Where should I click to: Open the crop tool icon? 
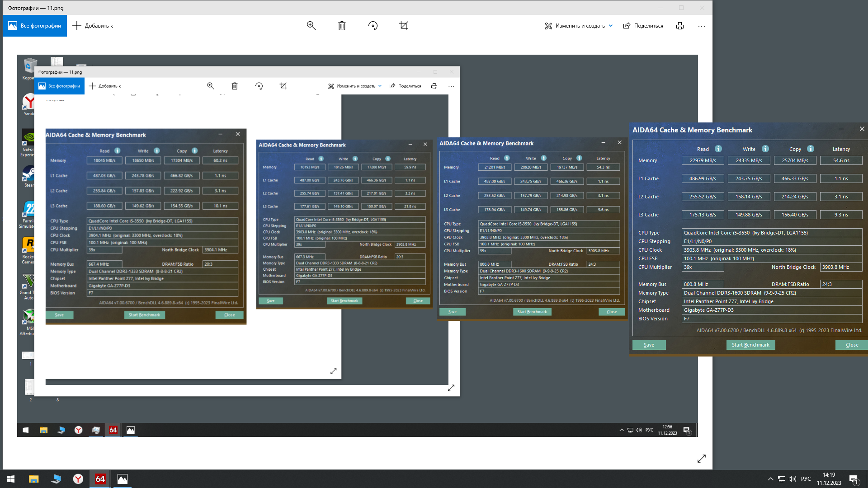click(404, 26)
